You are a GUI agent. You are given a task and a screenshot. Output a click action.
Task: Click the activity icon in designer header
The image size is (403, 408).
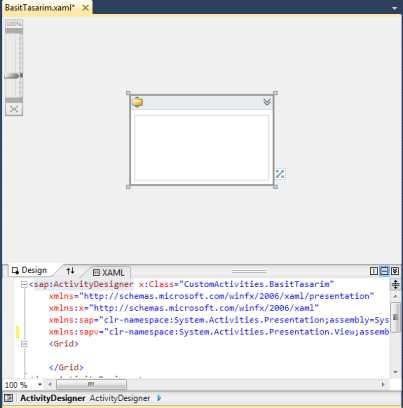coord(137,102)
